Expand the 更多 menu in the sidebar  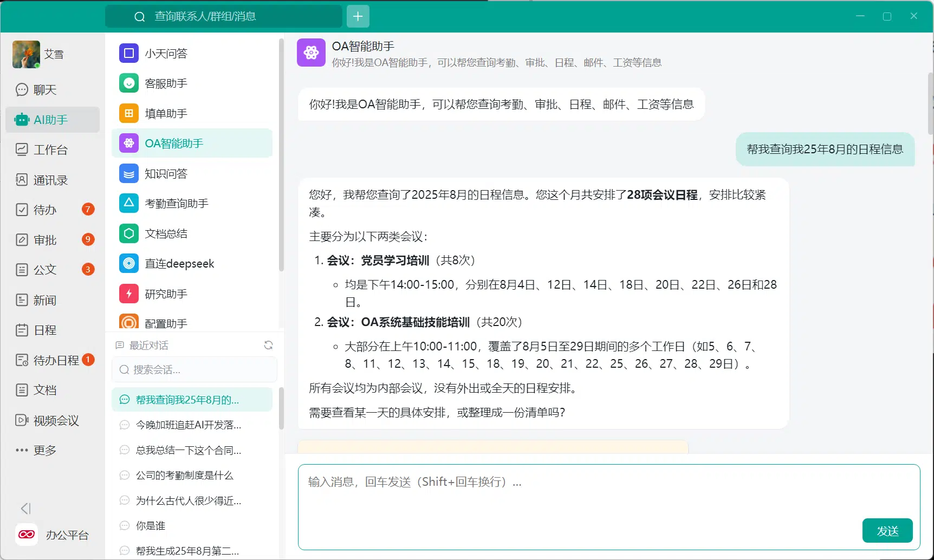36,450
